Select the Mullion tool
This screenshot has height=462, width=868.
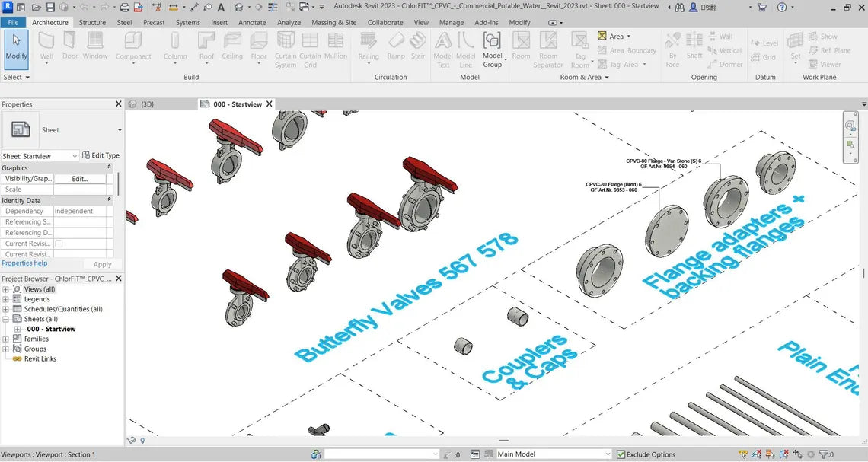pyautogui.click(x=336, y=47)
